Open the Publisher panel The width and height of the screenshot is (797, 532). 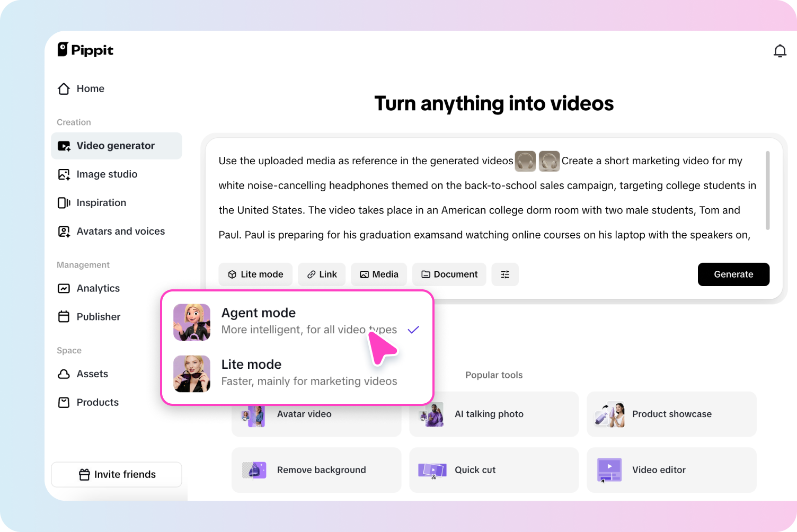click(x=98, y=316)
